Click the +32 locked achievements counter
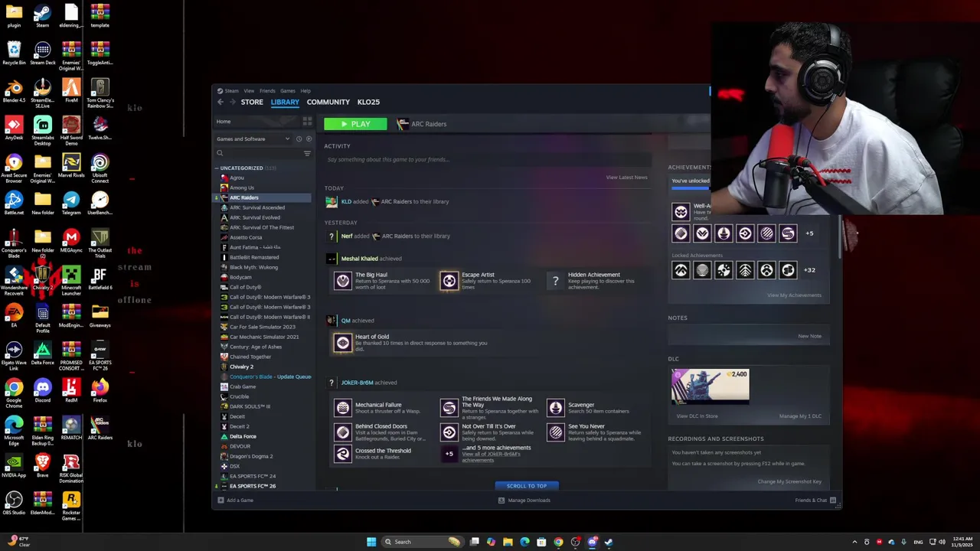 [809, 270]
